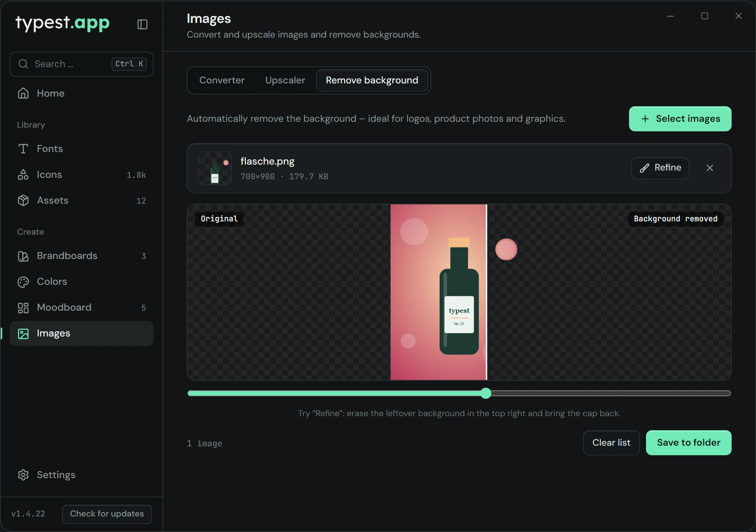The height and width of the screenshot is (532, 756).
Task: Select the Remove background tab
Action: point(372,80)
